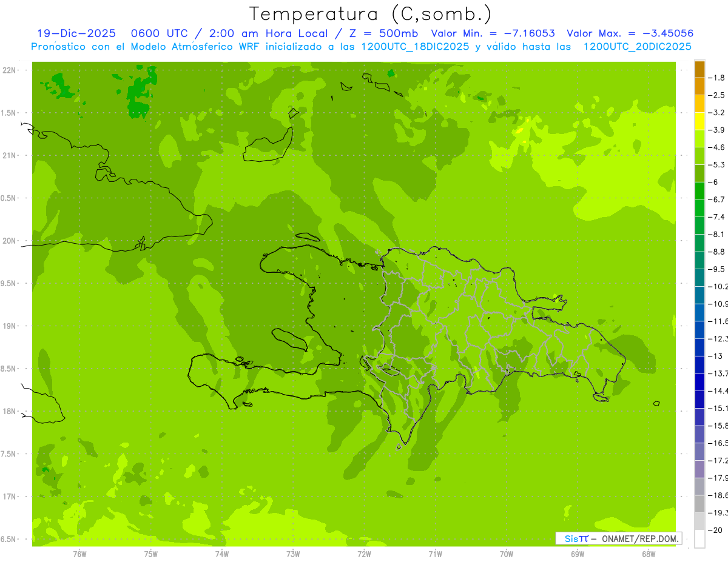Select the color band between -2.5 and -3.2
Viewport: 728px width, 562px height.
click(699, 104)
